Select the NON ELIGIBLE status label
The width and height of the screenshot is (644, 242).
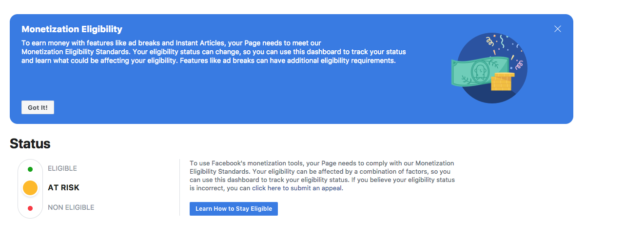coord(71,208)
